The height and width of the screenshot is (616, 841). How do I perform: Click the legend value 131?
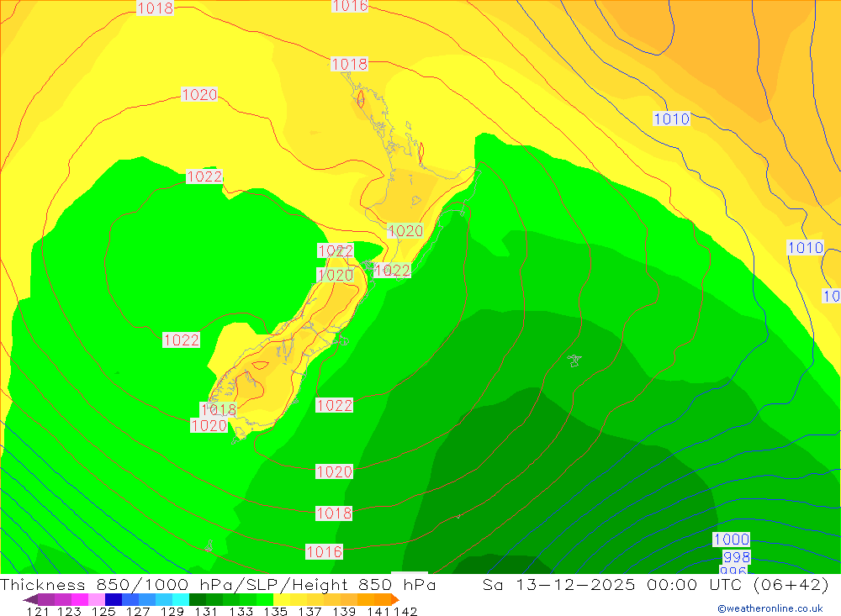pos(206,611)
